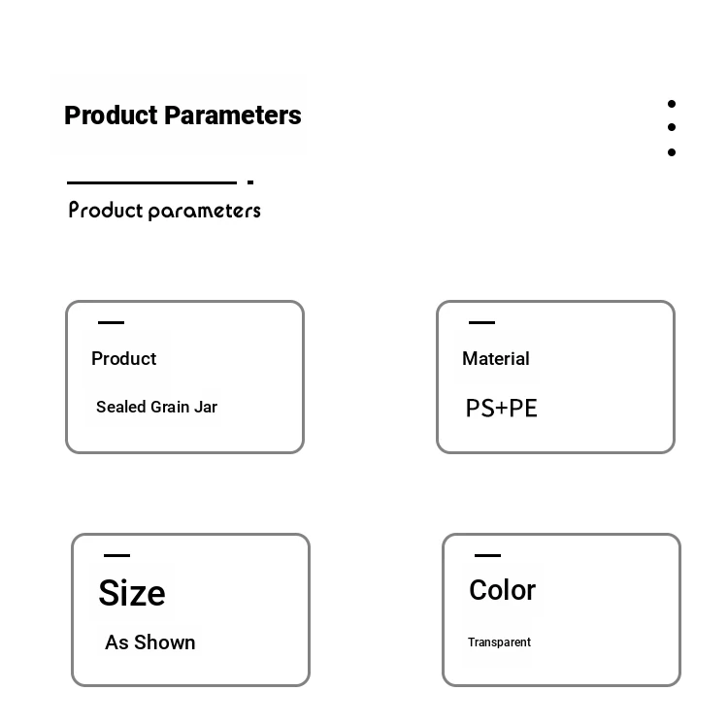Open the three-dot overflow menu

[x=672, y=128]
